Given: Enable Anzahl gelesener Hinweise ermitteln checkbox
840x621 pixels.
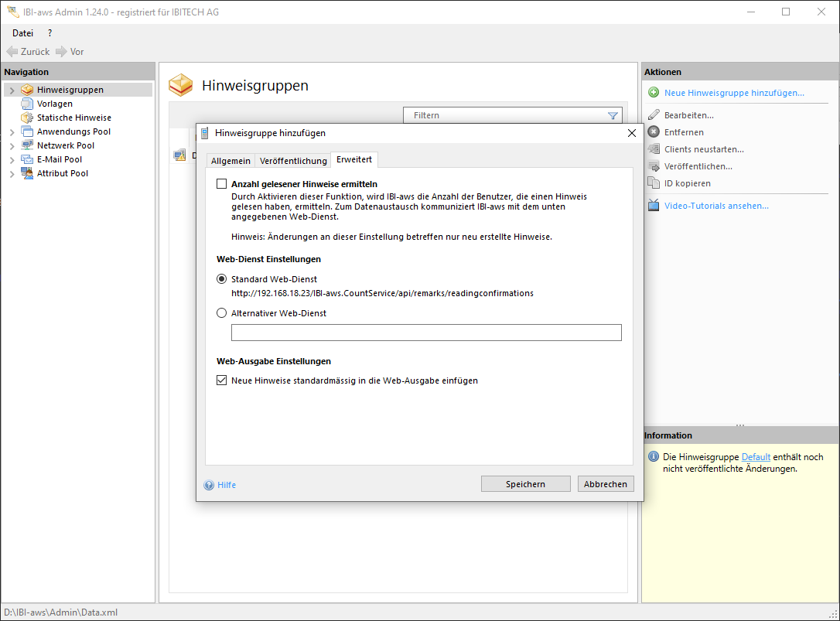Looking at the screenshot, I should [x=222, y=184].
